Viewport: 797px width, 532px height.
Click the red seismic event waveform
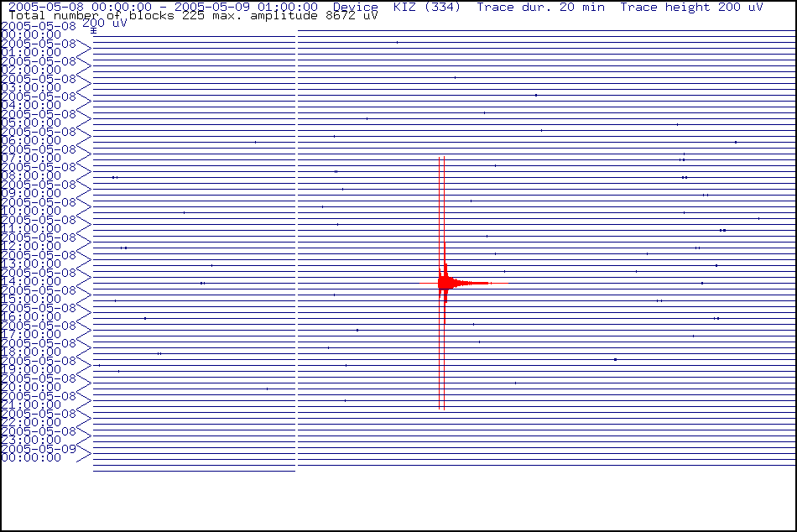(x=453, y=283)
